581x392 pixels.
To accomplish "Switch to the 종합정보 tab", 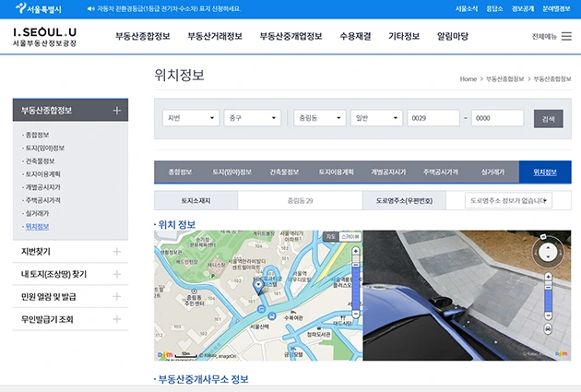I will pyautogui.click(x=180, y=172).
